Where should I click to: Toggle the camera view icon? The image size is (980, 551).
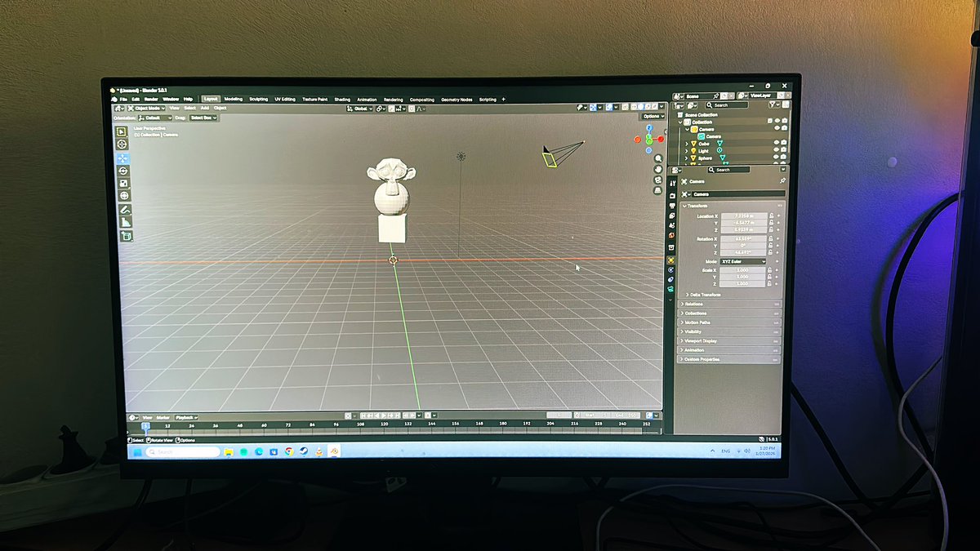point(658,180)
